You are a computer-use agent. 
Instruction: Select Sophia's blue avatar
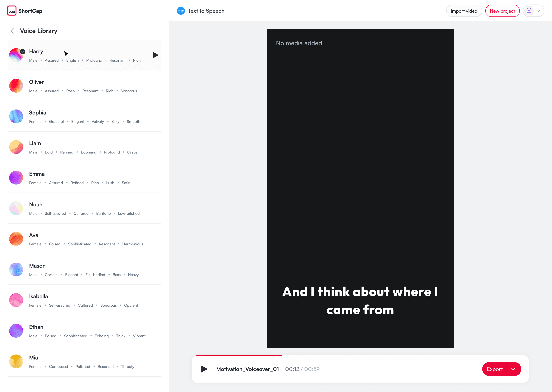[16, 116]
